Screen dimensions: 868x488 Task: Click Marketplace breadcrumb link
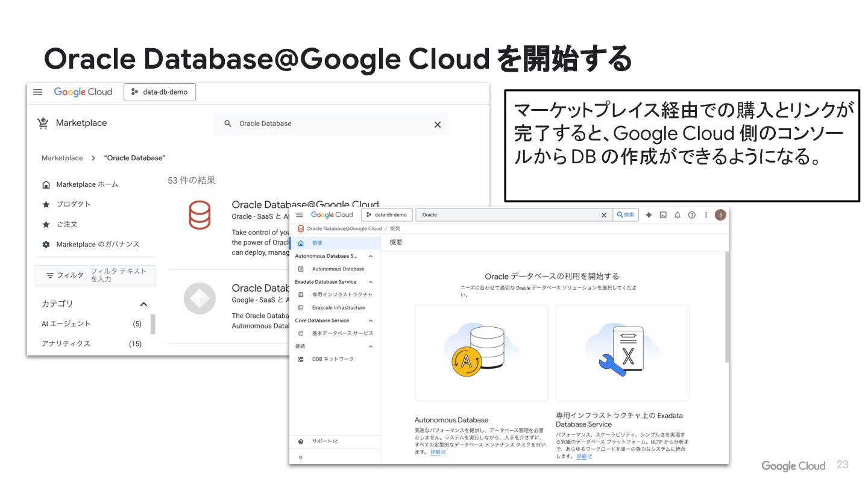62,158
